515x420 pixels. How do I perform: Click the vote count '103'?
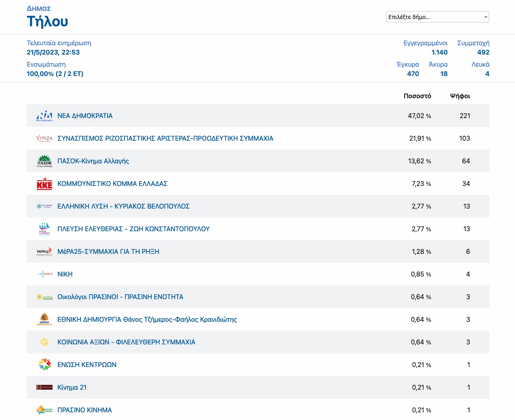click(x=464, y=138)
